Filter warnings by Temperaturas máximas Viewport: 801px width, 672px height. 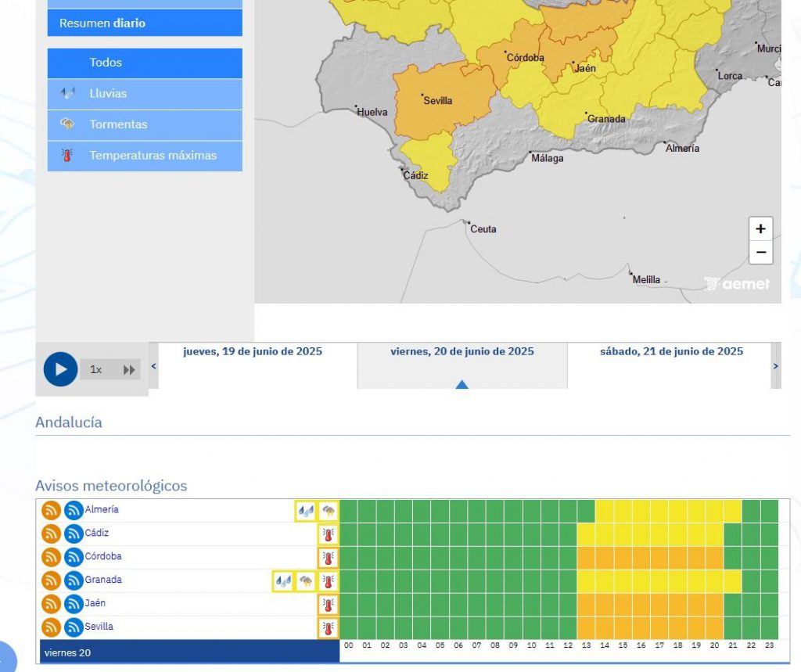145,155
